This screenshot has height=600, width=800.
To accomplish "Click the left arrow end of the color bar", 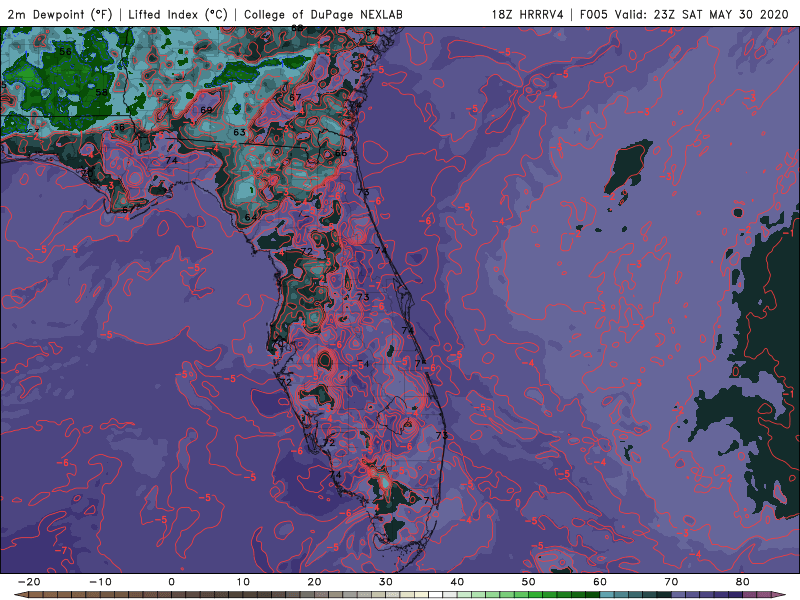I will [x=20, y=595].
